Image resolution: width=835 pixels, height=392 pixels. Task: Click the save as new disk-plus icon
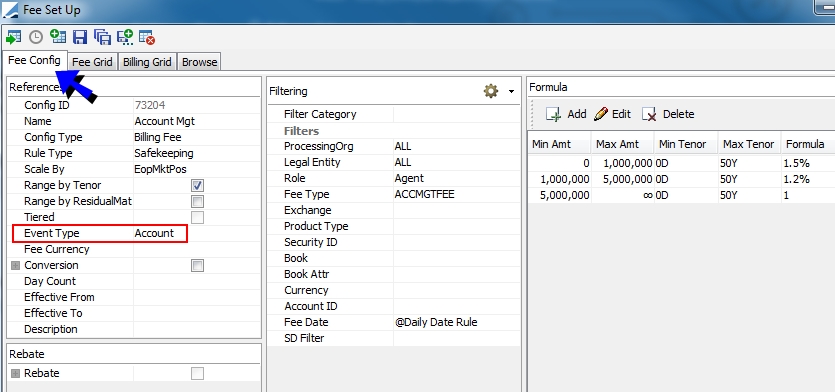125,37
